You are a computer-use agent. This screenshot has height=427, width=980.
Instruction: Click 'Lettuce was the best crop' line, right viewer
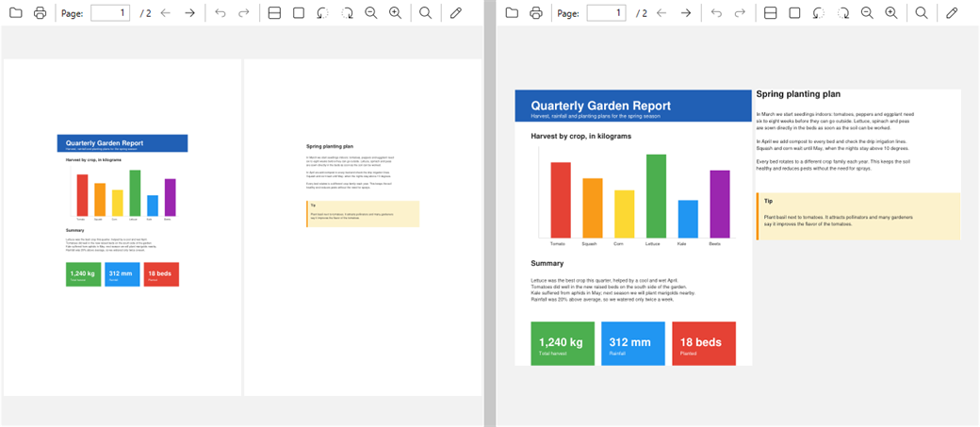[604, 281]
